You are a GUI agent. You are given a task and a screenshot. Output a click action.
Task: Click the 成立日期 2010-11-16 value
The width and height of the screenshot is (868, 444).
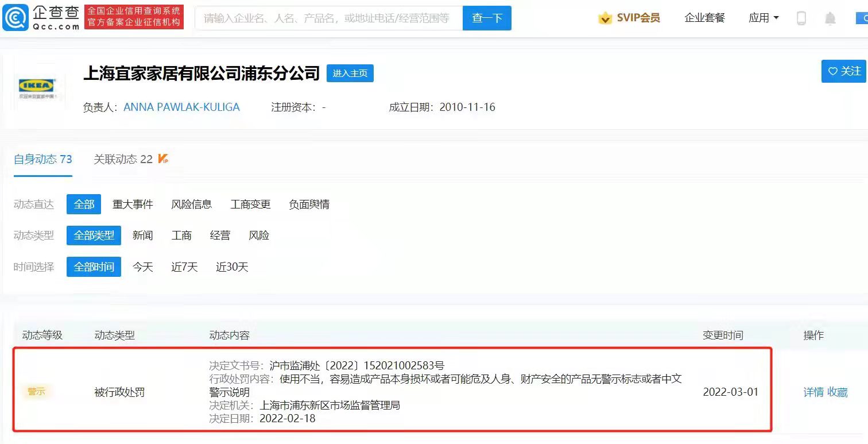(467, 107)
